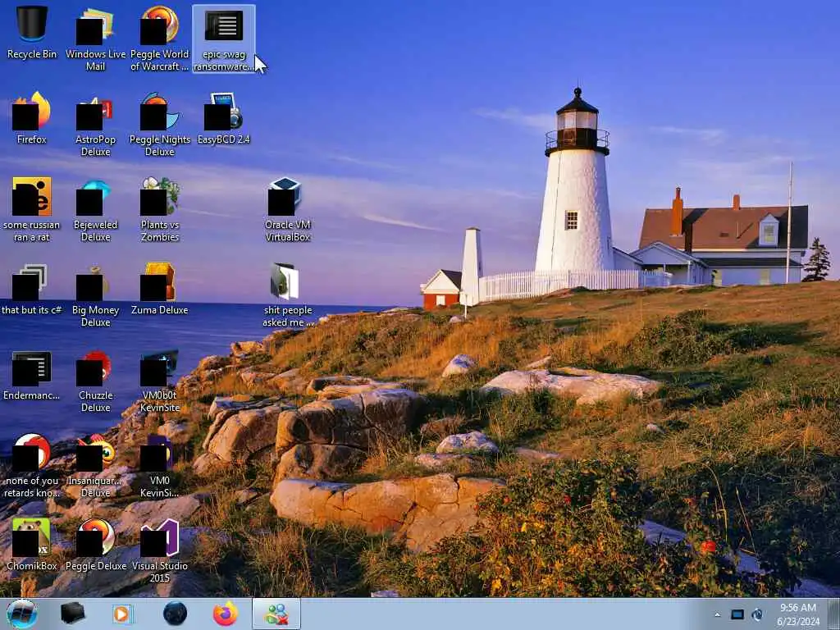840x630 pixels.
Task: Click the black folder taskbar icon
Action: 72,614
